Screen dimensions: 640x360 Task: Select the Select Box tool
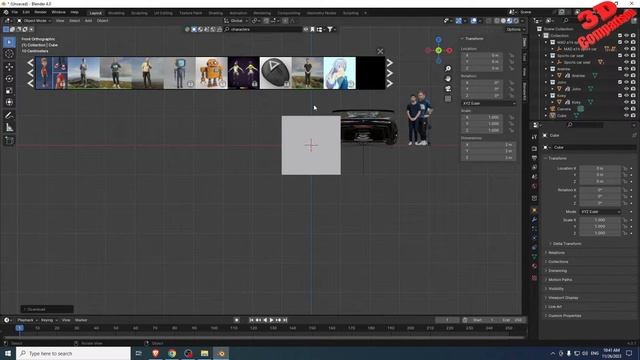coord(9,42)
